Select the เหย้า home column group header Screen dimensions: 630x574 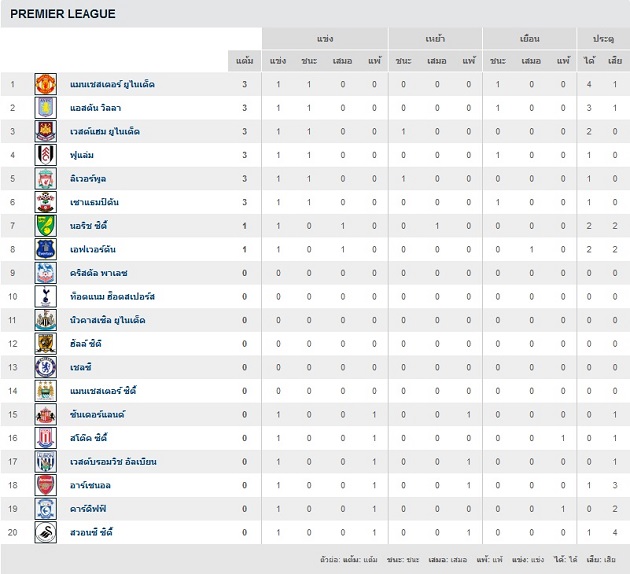435,38
